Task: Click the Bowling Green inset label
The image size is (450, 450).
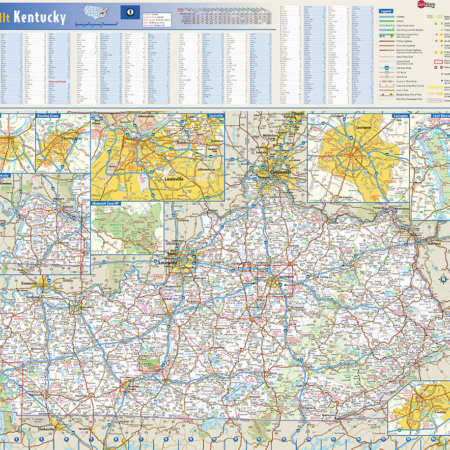Action: (48, 116)
